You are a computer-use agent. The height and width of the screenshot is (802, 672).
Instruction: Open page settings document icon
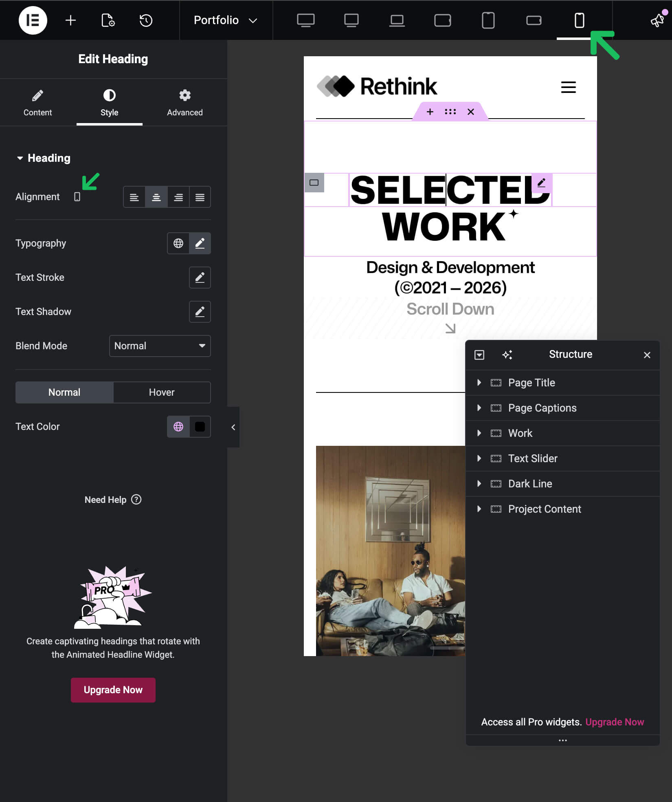(108, 20)
